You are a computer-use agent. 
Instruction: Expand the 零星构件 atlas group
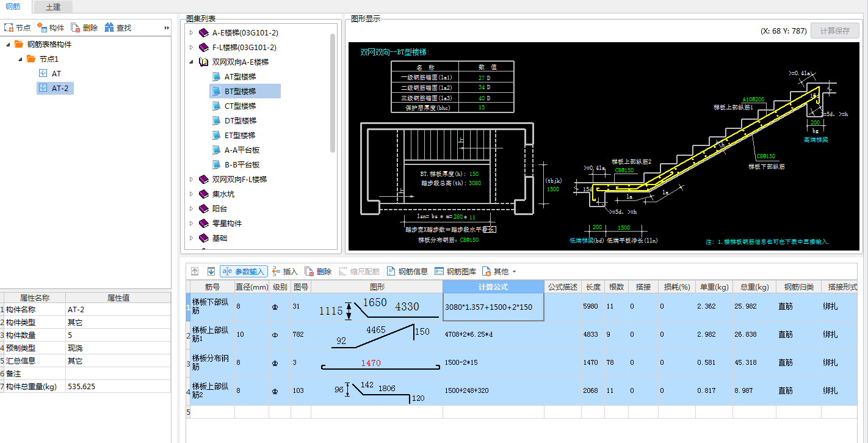191,223
